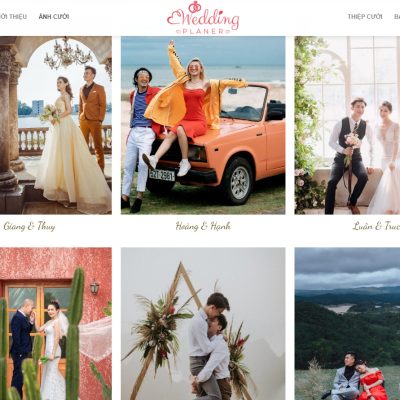The image size is (400, 400).
Task: Open the cactus and red wall couple photo
Action: (56, 324)
